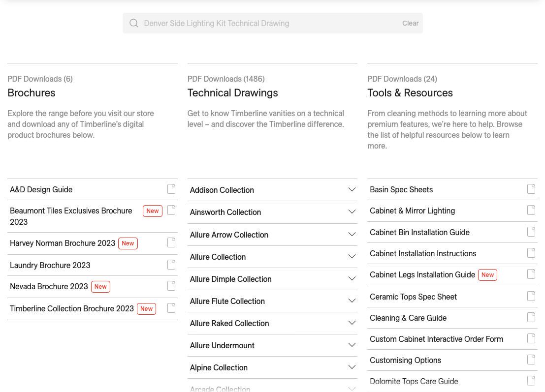Expand the Alpine Collection chevron
Viewport: 545px width, 392px height.
click(352, 367)
